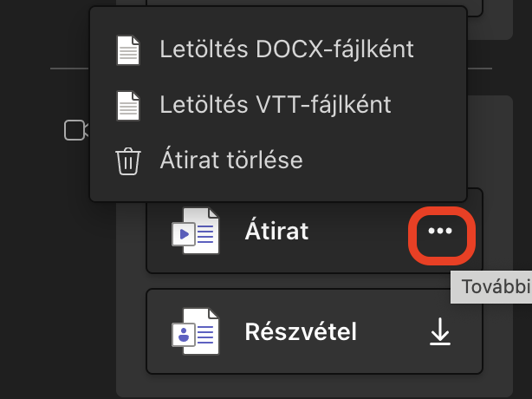Viewport: 532px width, 399px height.
Task: Click the divider line left of the menu
Action: click(69, 69)
